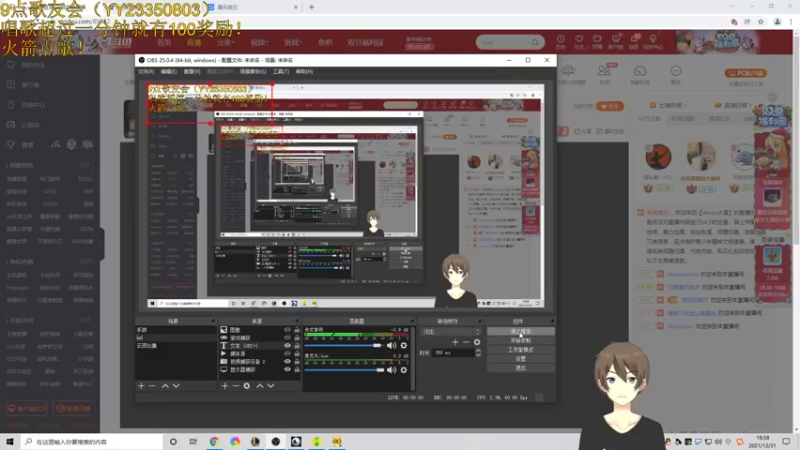This screenshot has width=800, height=450.
Task: Select the 手游 scene
Action: click(x=176, y=330)
